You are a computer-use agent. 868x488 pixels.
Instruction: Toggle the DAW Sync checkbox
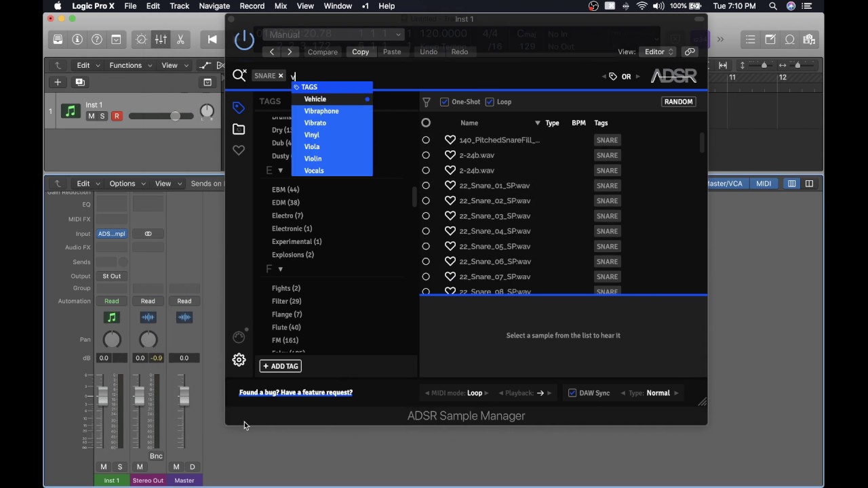pos(572,393)
